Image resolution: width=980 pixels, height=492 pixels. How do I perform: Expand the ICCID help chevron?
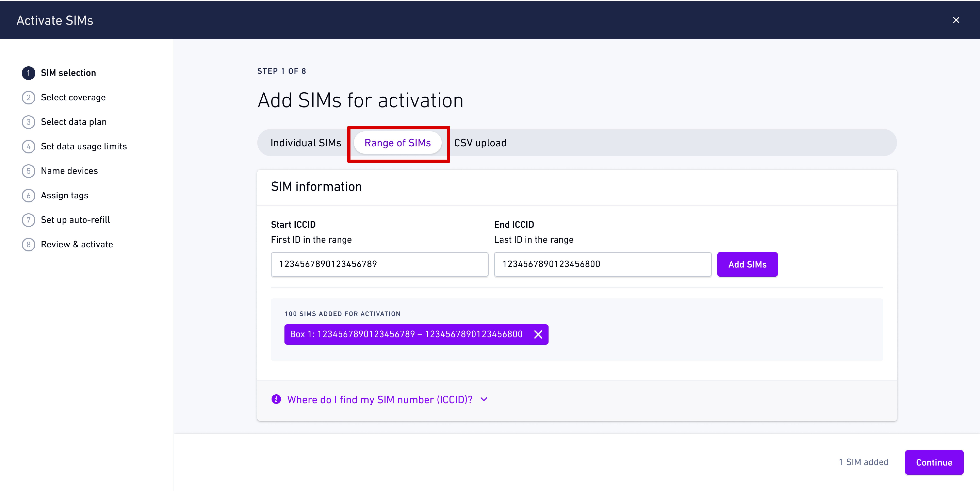click(484, 399)
